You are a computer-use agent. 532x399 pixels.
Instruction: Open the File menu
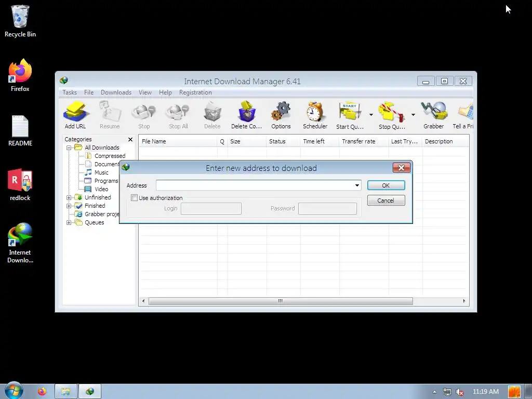88,92
